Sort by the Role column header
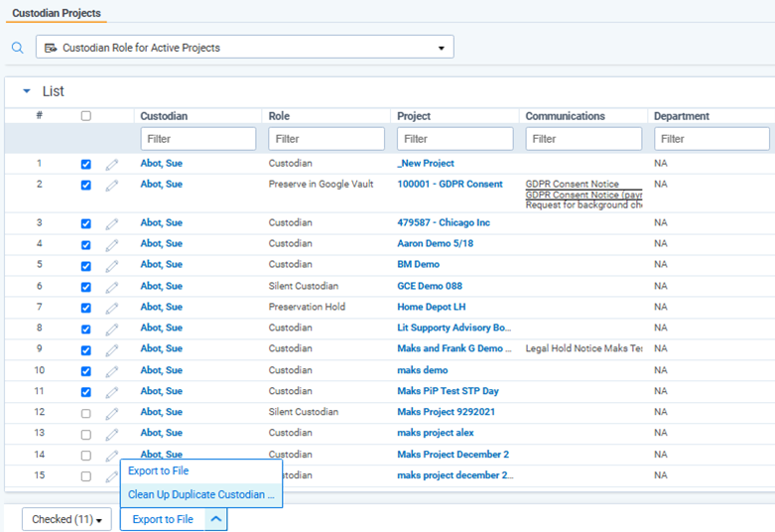This screenshot has height=532, width=775. pyautogui.click(x=279, y=116)
